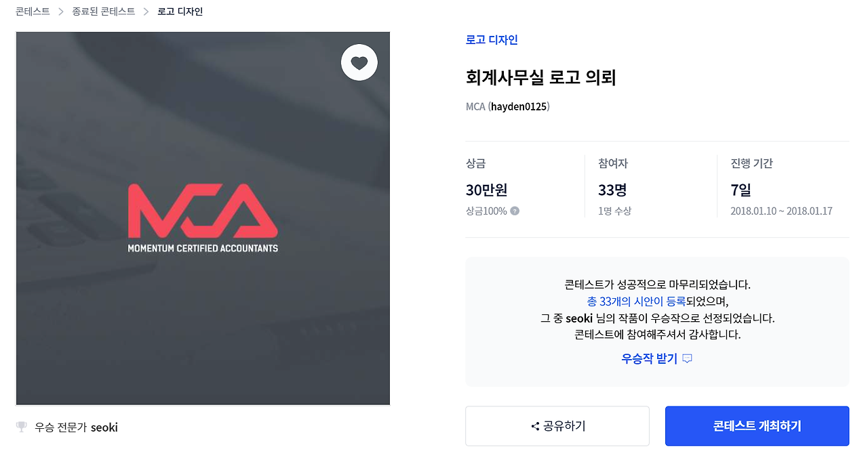This screenshot has height=460, width=868.
Task: View hayden0125 client profile
Action: click(x=519, y=106)
